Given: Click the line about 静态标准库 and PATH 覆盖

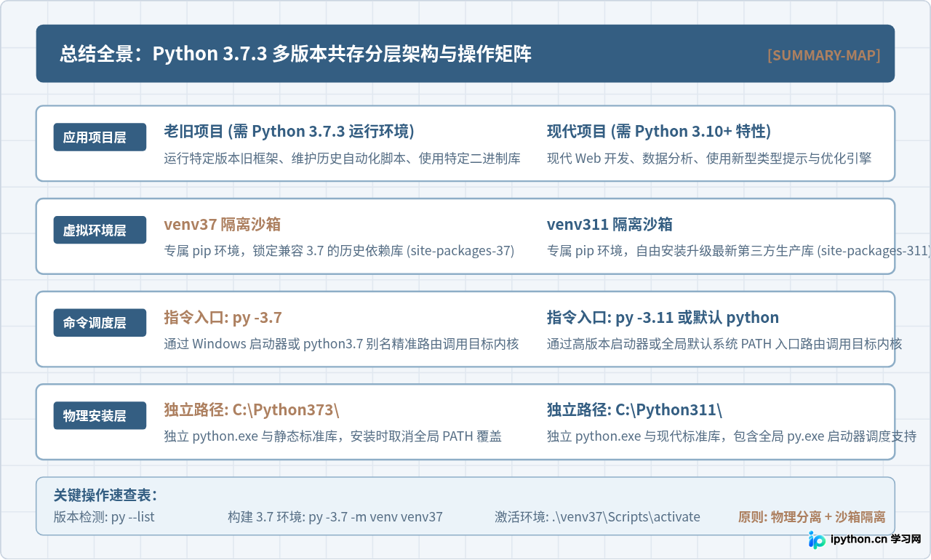Looking at the screenshot, I should coord(333,436).
